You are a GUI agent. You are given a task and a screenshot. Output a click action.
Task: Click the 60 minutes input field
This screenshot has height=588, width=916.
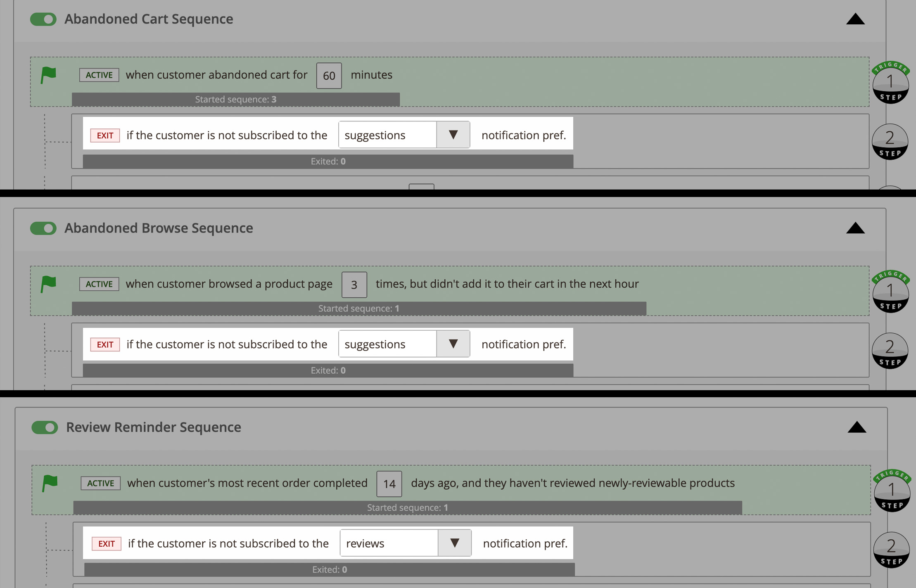pos(328,75)
